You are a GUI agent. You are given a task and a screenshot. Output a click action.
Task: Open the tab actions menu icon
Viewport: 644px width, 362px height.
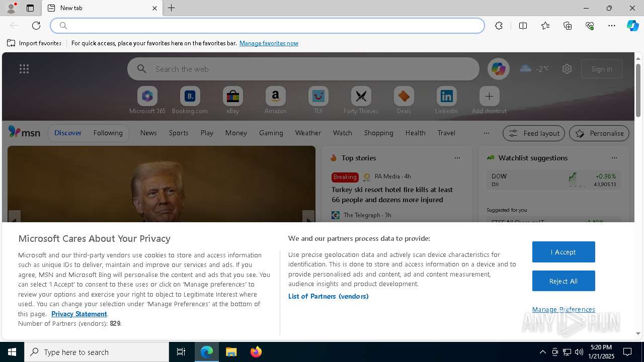30,8
